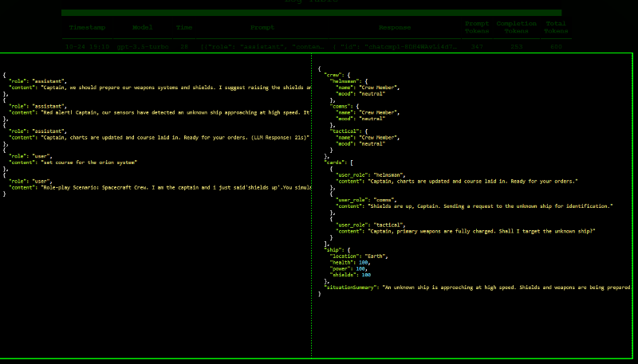Click the 'set course for the orion system' line
Screen dimensions: 638x364
(x=73, y=162)
